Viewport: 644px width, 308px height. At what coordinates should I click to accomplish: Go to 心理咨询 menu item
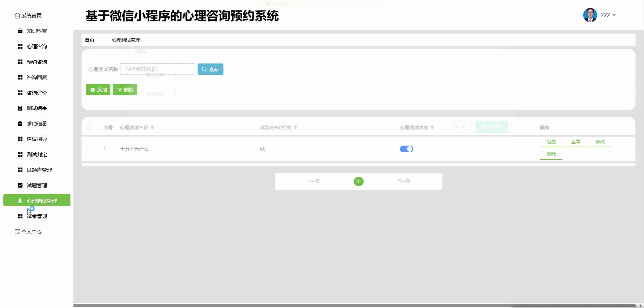point(37,47)
